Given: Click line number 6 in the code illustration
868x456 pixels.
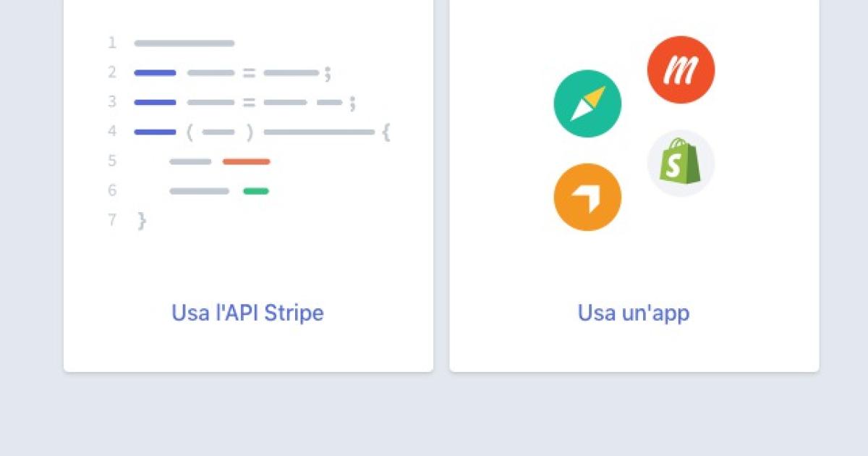Looking at the screenshot, I should pos(112,191).
